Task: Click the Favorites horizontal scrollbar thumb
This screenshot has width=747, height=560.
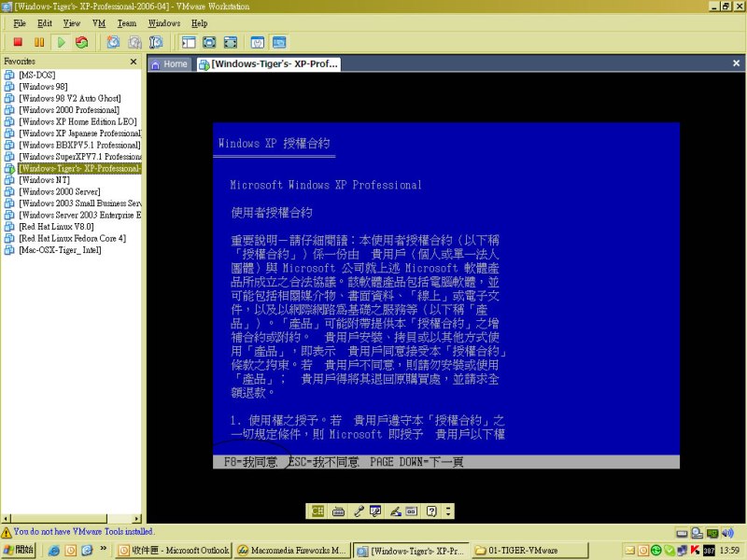Action: click(x=59, y=519)
